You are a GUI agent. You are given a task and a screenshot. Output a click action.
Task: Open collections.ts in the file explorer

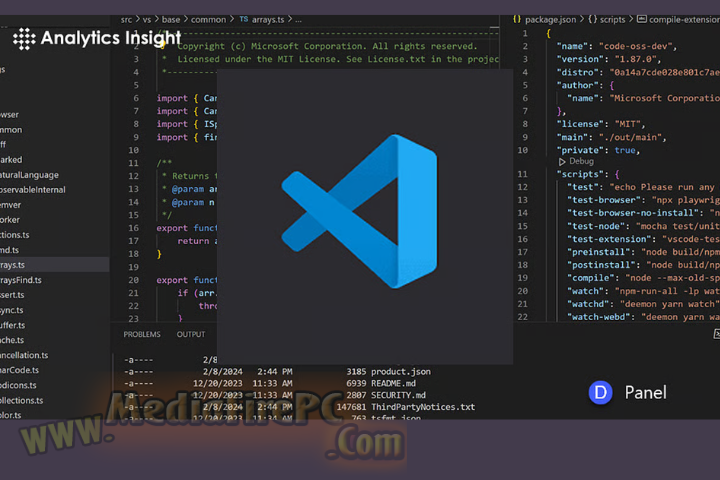tap(22, 400)
